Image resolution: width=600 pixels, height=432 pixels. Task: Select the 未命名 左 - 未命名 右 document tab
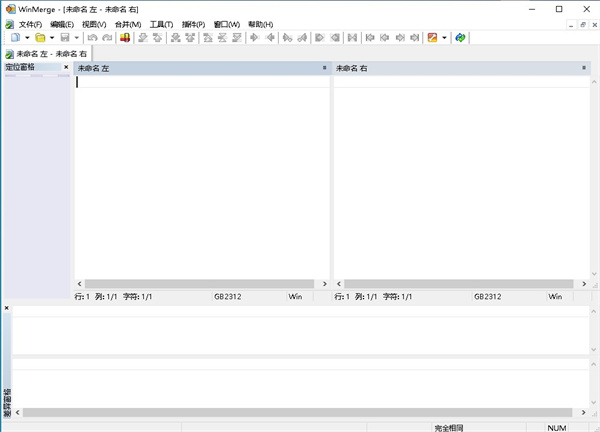point(47,54)
